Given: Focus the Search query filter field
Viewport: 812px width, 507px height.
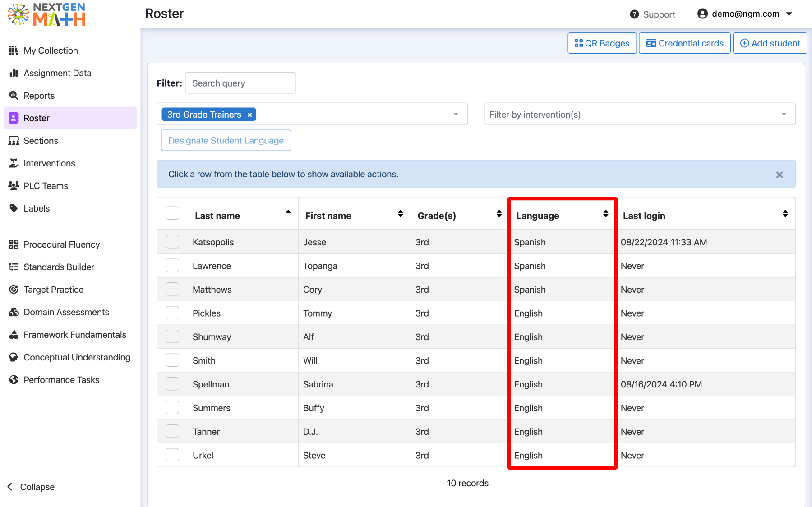Looking at the screenshot, I should coord(240,83).
